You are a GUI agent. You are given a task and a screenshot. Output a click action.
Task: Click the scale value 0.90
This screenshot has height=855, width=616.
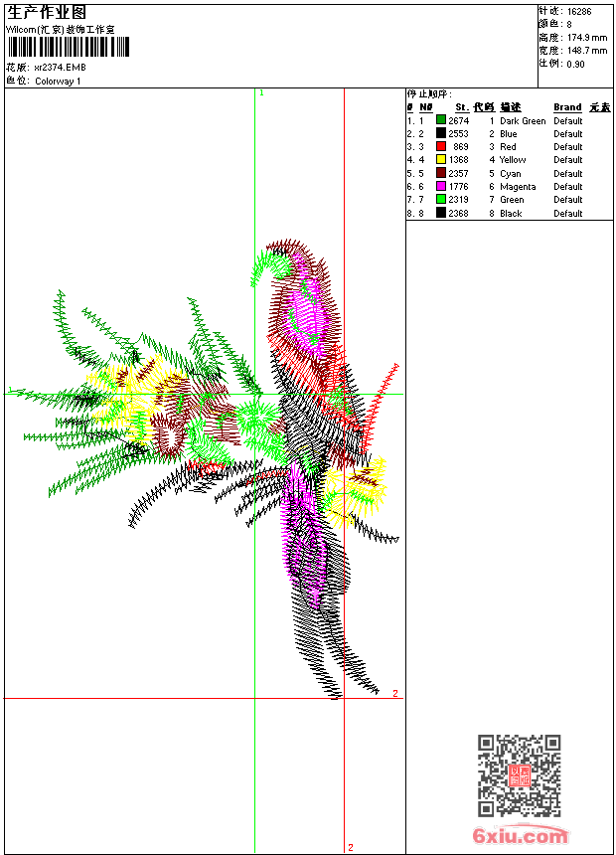[575, 64]
